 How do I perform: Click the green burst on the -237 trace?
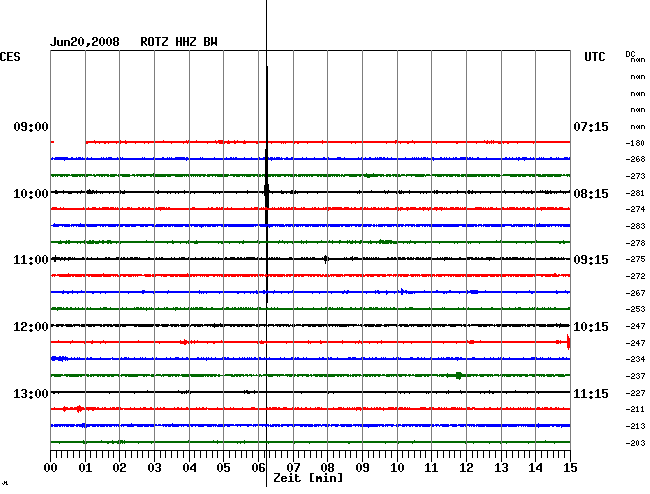pyautogui.click(x=458, y=376)
